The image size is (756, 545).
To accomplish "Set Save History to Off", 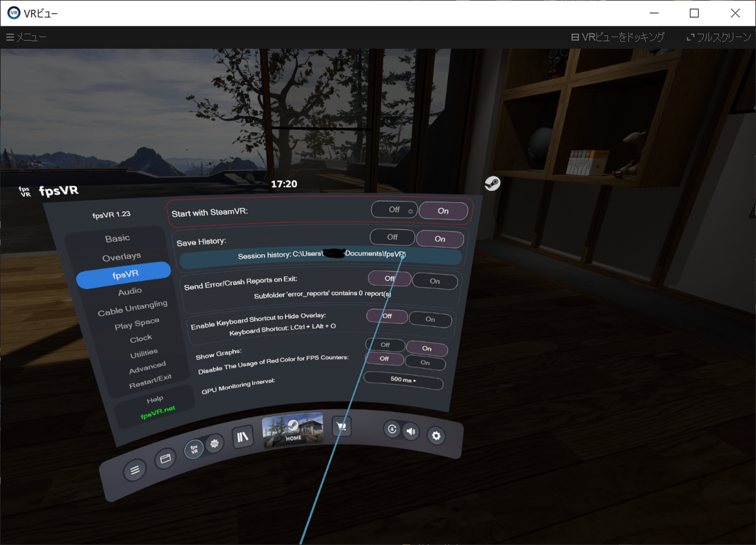I will (x=392, y=238).
